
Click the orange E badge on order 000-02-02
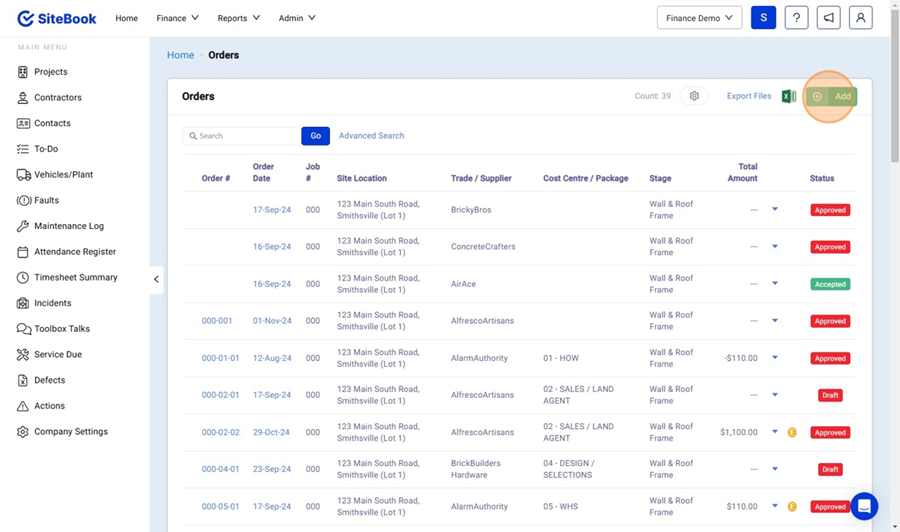coord(792,433)
